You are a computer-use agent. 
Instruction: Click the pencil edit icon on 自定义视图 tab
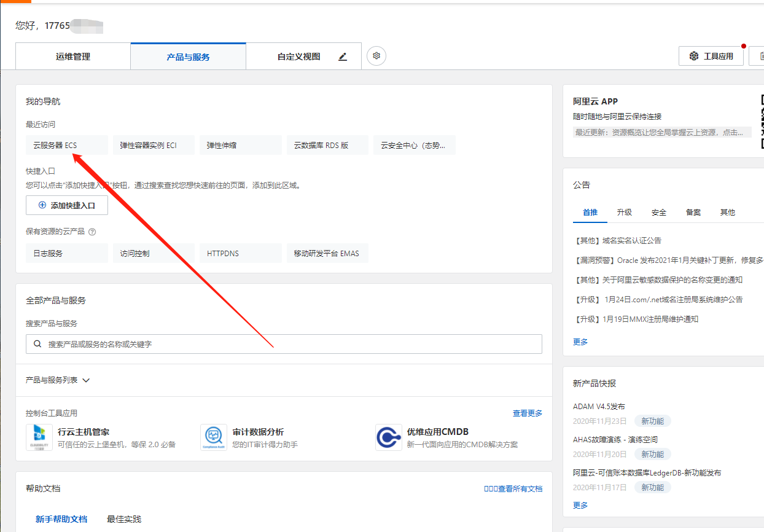343,57
